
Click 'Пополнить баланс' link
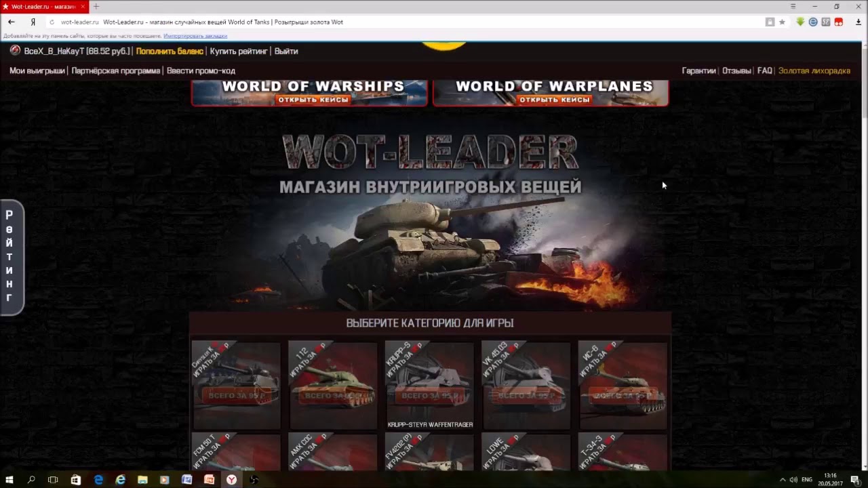[x=170, y=52]
